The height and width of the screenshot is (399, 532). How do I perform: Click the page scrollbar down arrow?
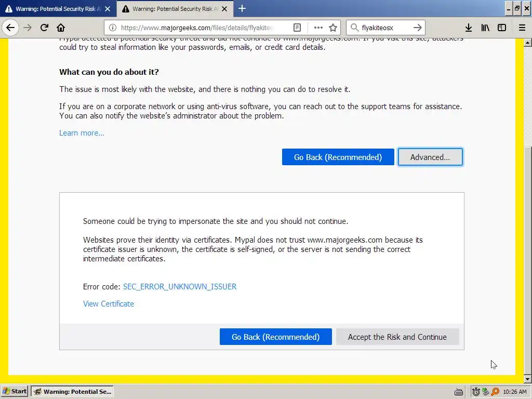pyautogui.click(x=528, y=379)
